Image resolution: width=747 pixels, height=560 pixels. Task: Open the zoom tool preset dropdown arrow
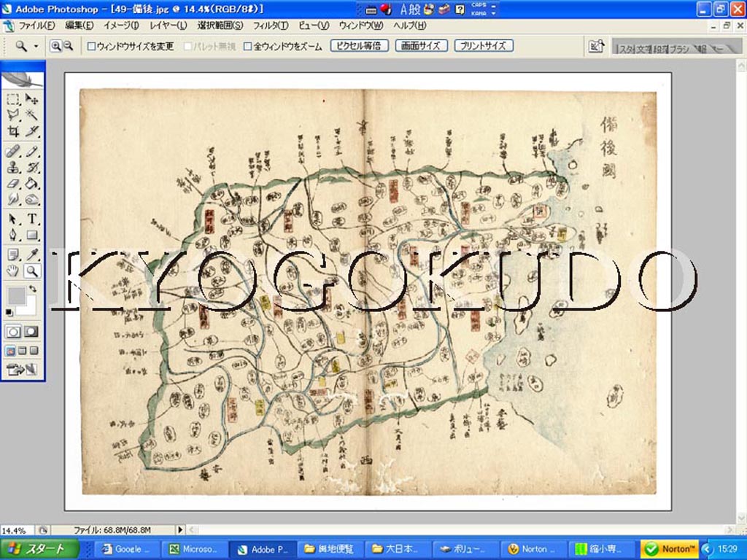click(36, 46)
